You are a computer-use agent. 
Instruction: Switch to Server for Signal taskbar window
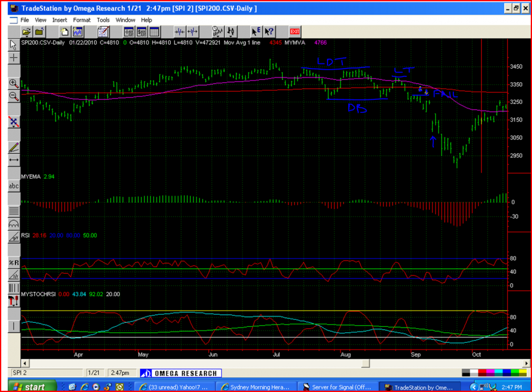[x=338, y=387]
